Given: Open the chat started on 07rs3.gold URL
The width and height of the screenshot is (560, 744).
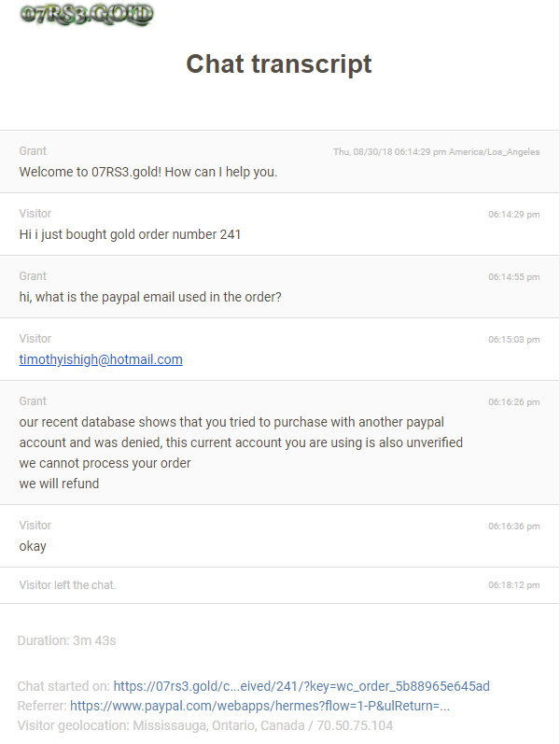Looking at the screenshot, I should pyautogui.click(x=301, y=686).
